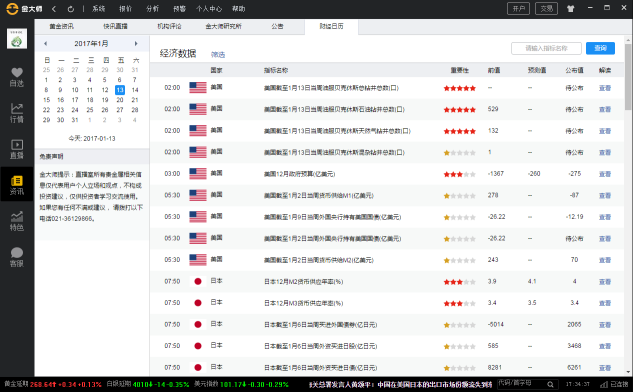
Task: Open the 帮助 menu
Action: pyautogui.click(x=239, y=8)
